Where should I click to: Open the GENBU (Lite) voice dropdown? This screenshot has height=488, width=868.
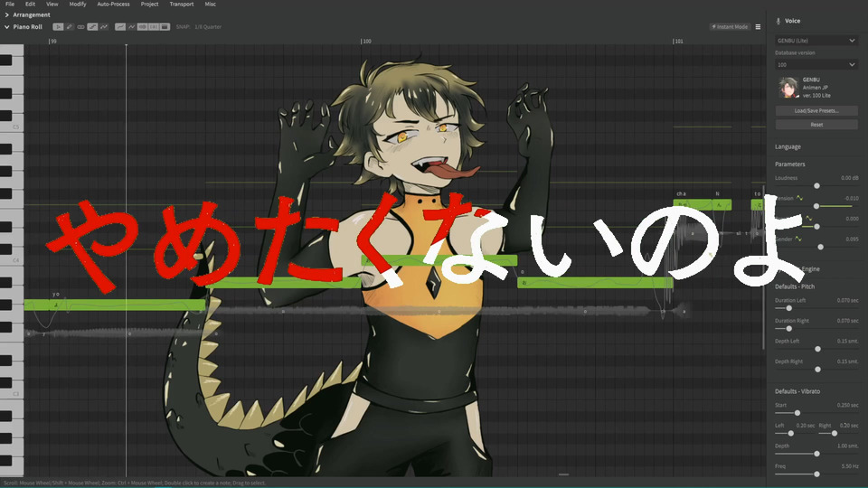point(816,41)
